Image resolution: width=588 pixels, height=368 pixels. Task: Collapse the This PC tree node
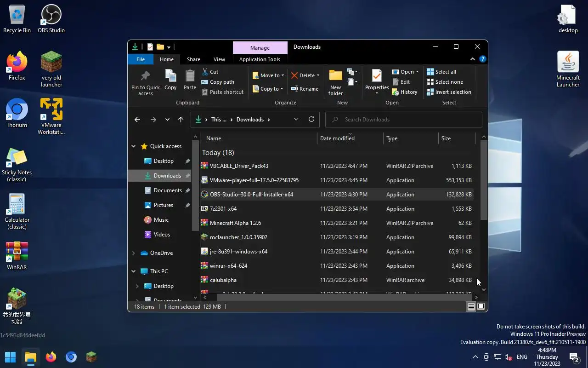pyautogui.click(x=134, y=271)
